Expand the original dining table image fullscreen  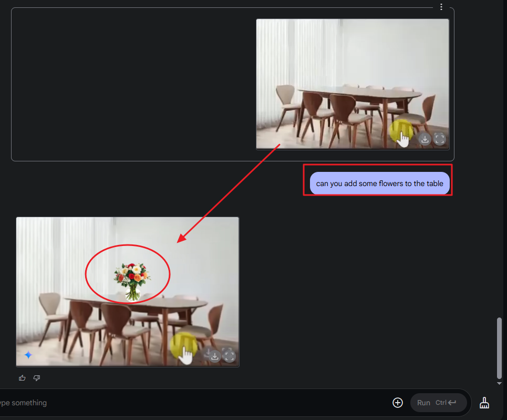(x=440, y=139)
